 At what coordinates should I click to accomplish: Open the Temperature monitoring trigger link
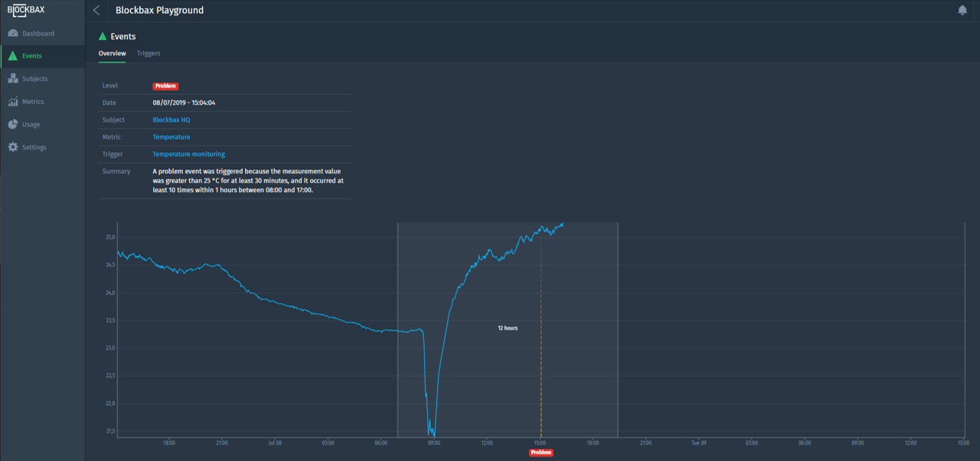tap(188, 154)
